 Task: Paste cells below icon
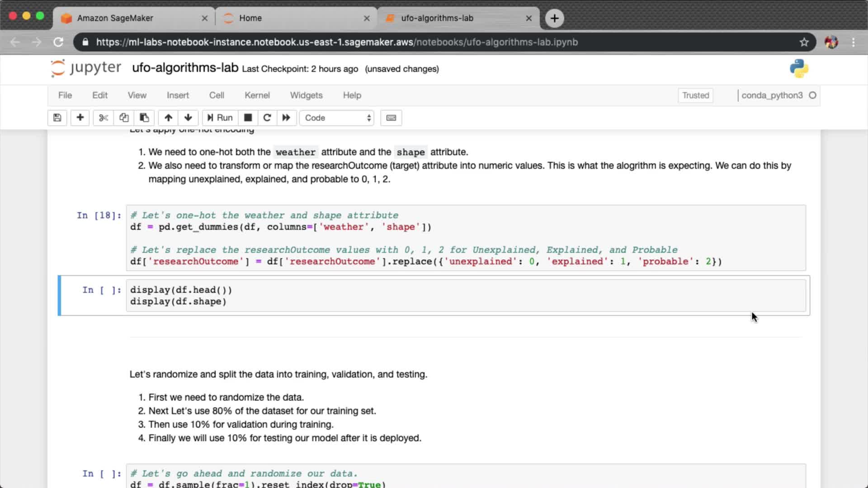coord(144,118)
